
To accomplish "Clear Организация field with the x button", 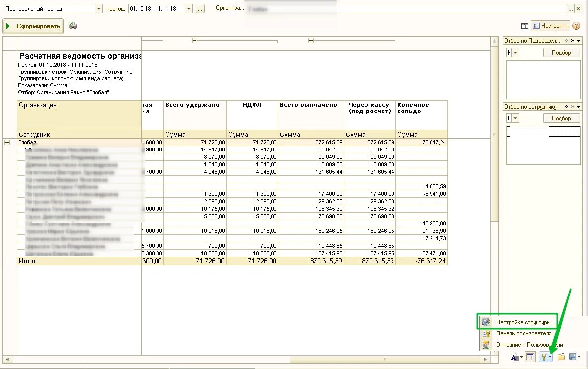I will [x=579, y=8].
